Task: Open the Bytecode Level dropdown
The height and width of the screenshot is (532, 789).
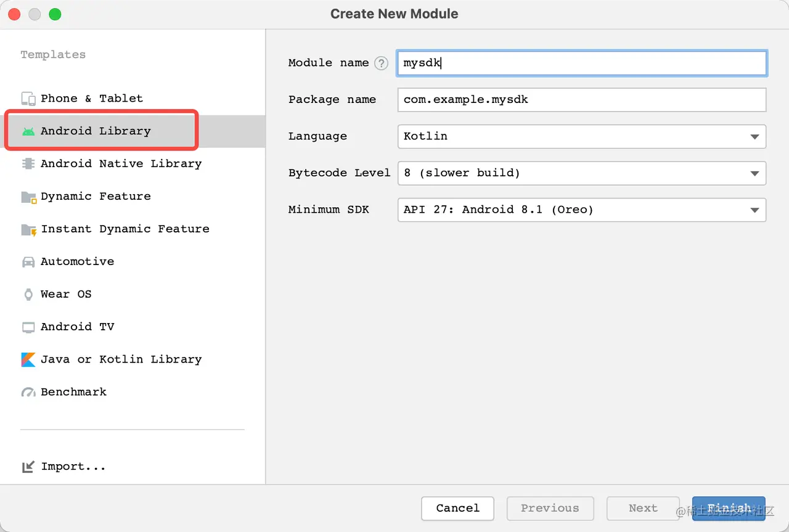Action: point(754,173)
